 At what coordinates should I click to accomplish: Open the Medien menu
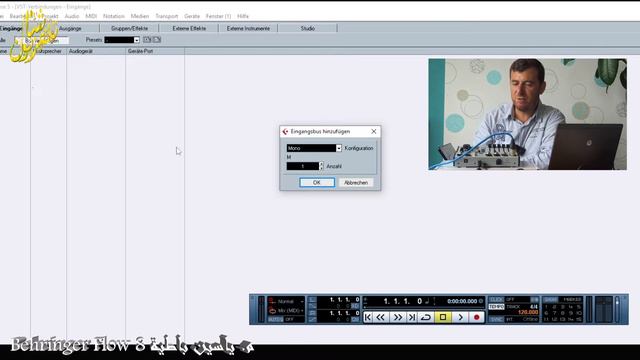tap(140, 16)
